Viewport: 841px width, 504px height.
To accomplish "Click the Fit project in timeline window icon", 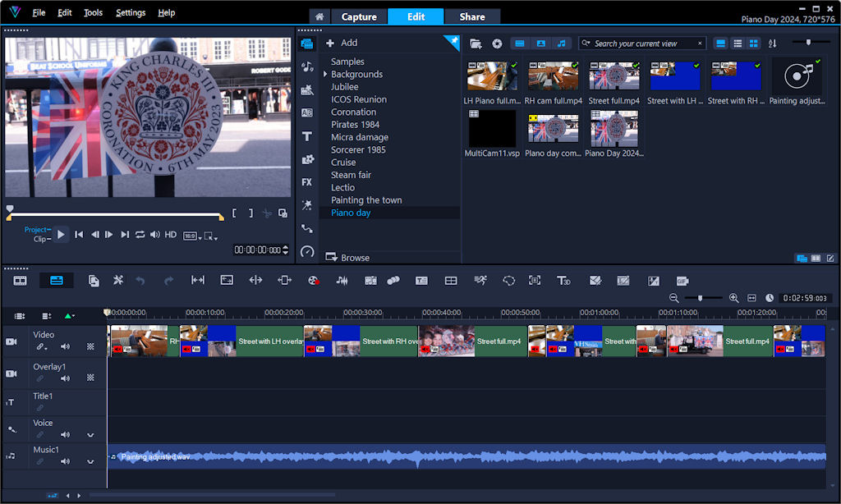I will [x=751, y=298].
